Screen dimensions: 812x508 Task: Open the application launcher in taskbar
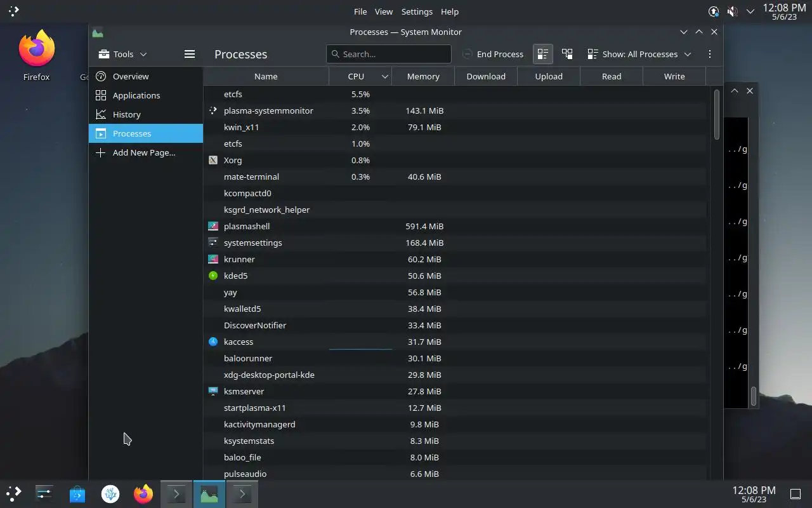pos(13,493)
